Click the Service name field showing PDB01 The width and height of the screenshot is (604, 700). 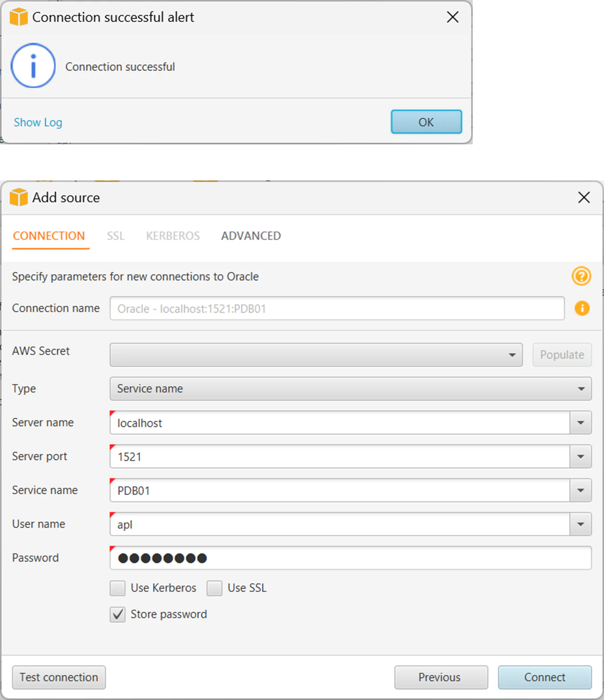pos(340,491)
